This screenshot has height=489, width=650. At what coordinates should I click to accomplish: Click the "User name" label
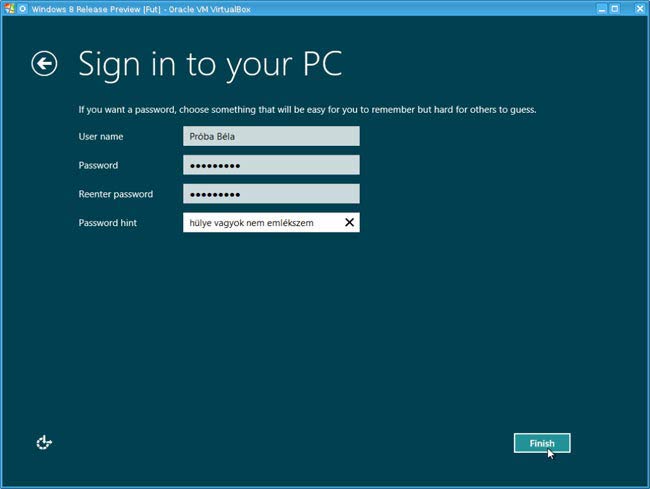coord(101,137)
